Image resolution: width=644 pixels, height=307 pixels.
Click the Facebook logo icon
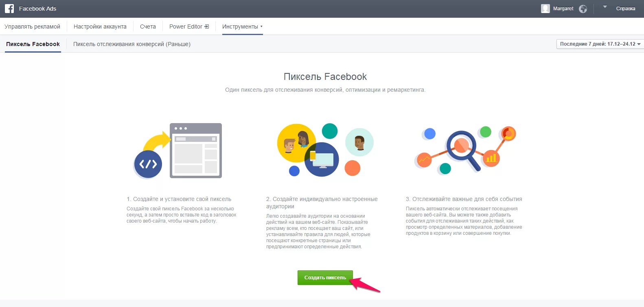click(9, 9)
